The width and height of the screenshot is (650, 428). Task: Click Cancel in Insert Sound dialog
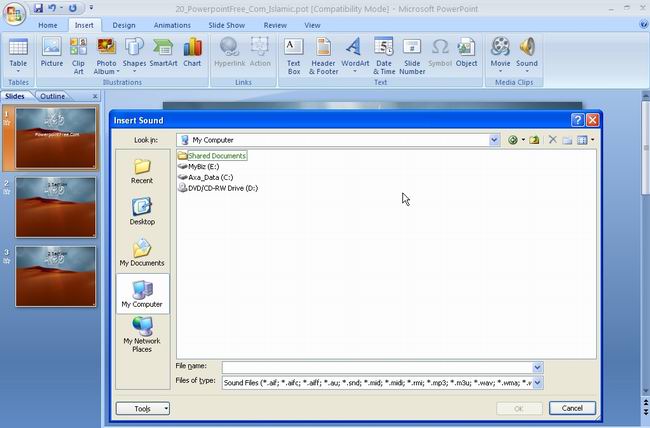572,408
